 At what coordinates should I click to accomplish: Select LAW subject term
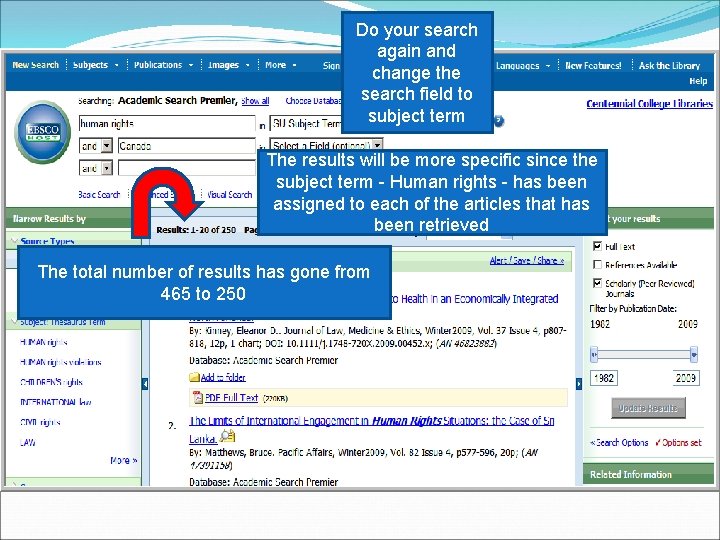(28, 443)
